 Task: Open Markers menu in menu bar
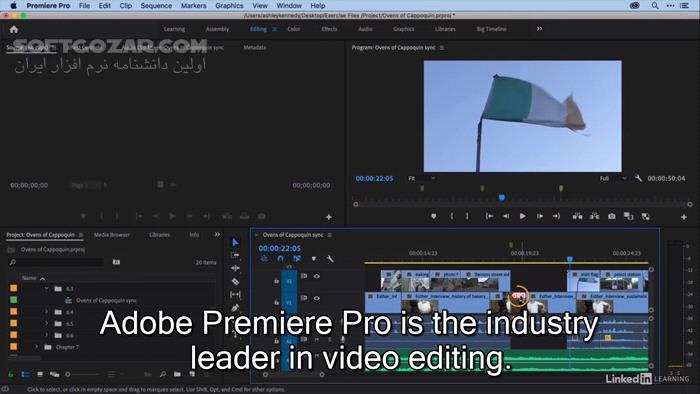coord(193,5)
